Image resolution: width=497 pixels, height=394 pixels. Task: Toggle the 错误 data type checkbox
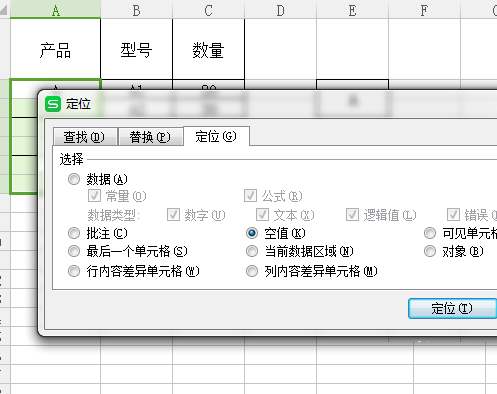[x=453, y=215]
